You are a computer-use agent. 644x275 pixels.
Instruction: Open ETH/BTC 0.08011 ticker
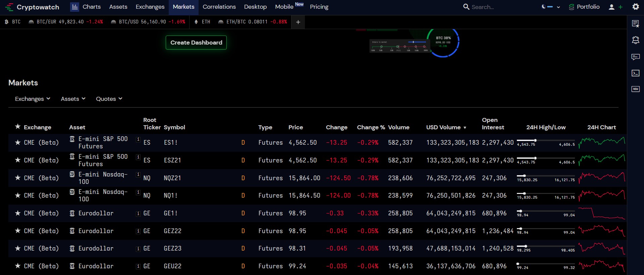253,22
